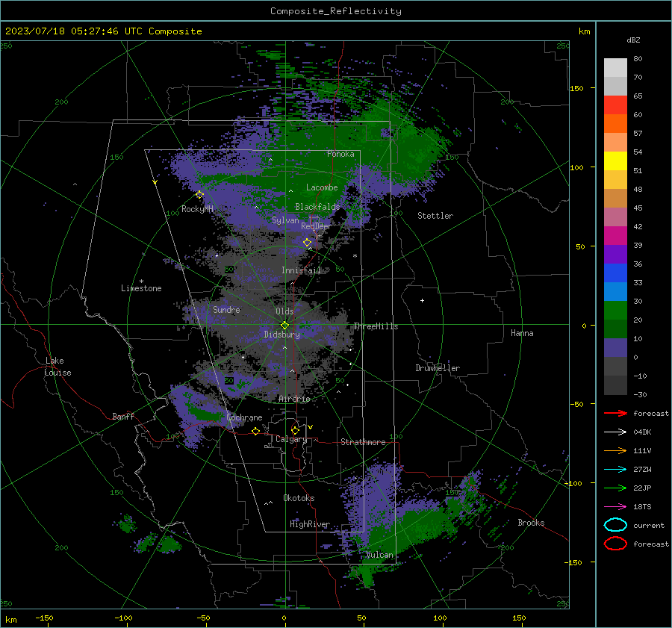Click the Brooks city label
672x628 pixels.
click(531, 523)
